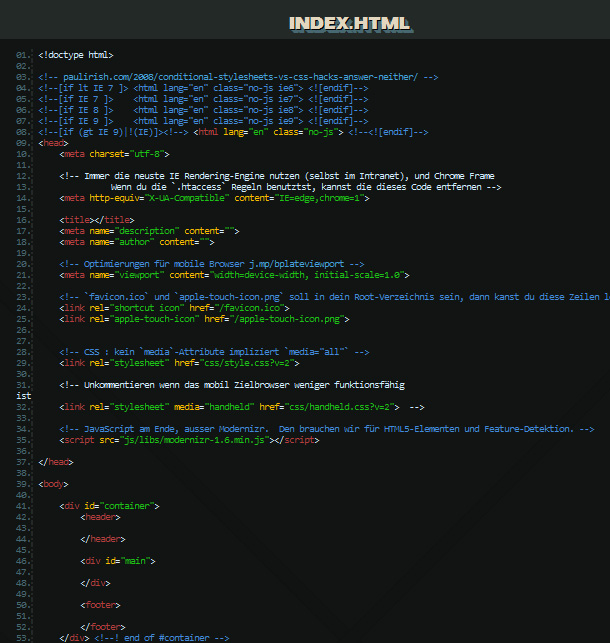The width and height of the screenshot is (610, 643).
Task: Click the 'Optimierungen für mobile Browser' comment
Action: pos(212,264)
